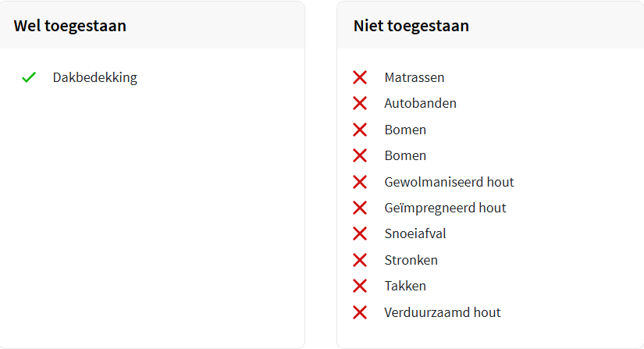Select the 'Geïmpregneerd hout' text
Screen dimensions: 644x349
[445, 208]
